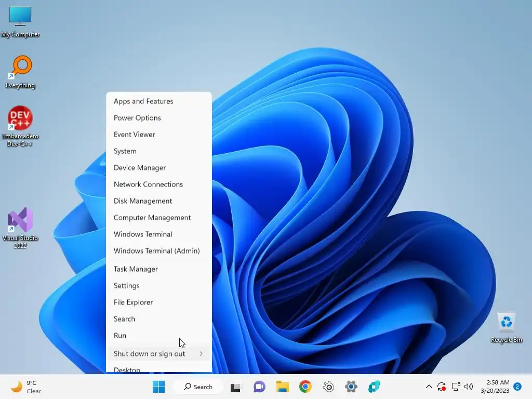Open Disk Management from the menu
Image resolution: width=532 pixels, height=399 pixels.
(159, 201)
